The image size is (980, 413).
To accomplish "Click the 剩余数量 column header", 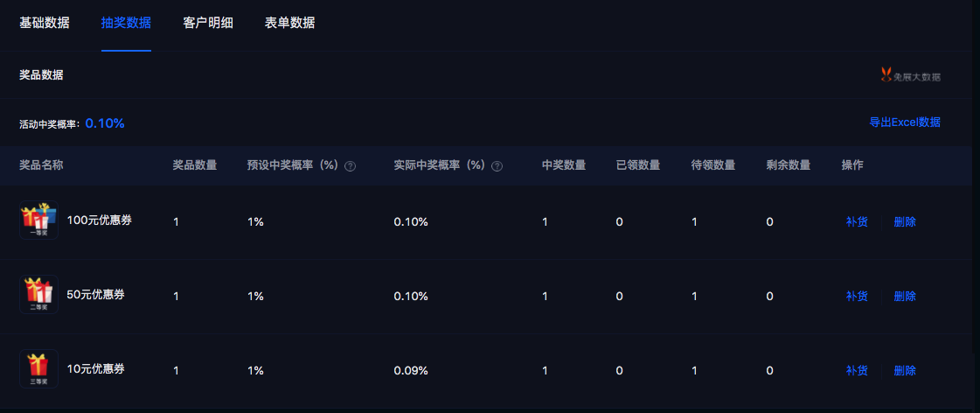I will (x=789, y=165).
